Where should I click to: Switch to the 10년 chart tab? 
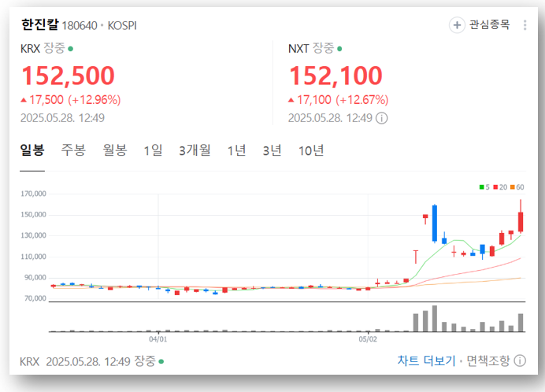(311, 150)
